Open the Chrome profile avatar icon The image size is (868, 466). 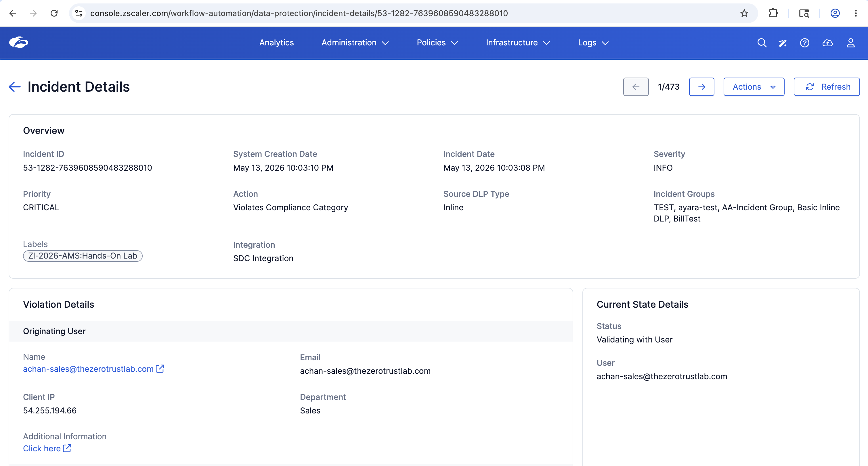coord(835,13)
